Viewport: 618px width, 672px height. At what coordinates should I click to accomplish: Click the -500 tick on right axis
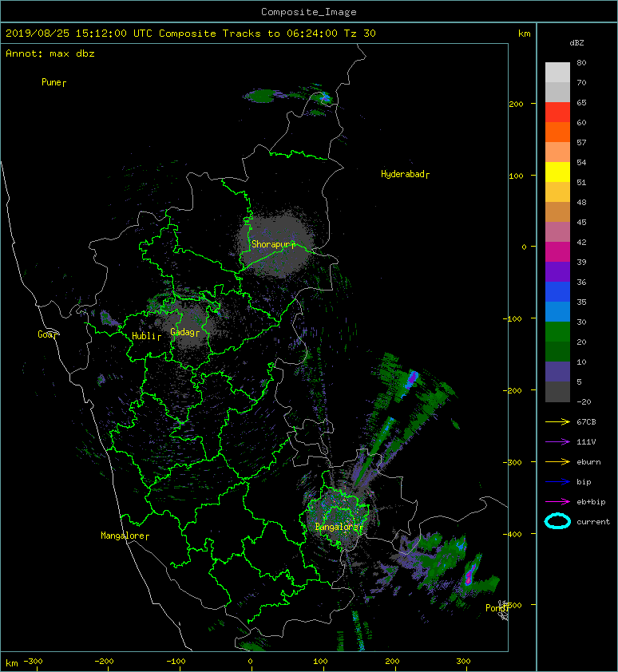pyautogui.click(x=513, y=605)
